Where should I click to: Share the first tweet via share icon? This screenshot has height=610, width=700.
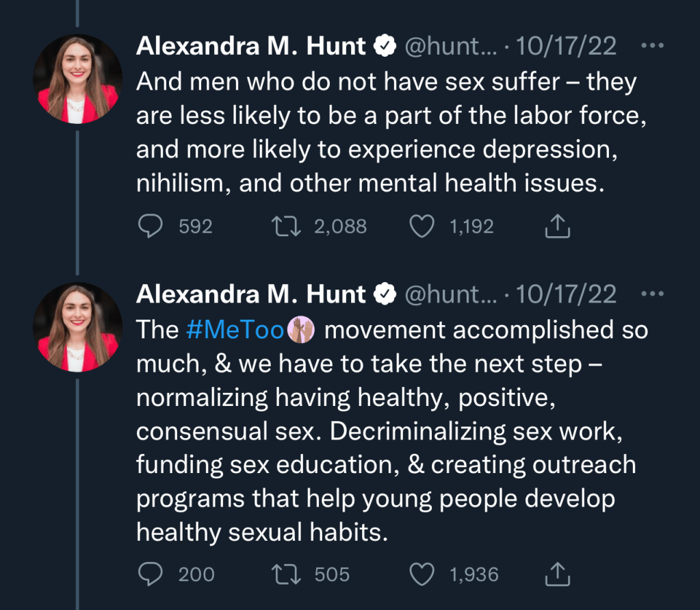558,226
